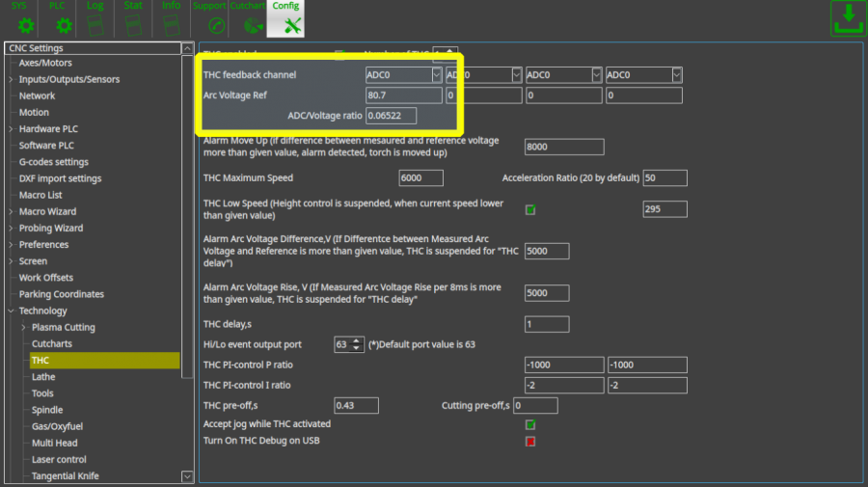
Task: Expand the Plasma Cutting tree node
Action: (23, 328)
